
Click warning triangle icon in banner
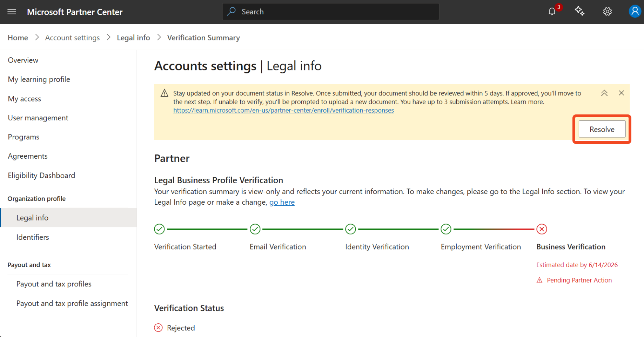(x=165, y=93)
